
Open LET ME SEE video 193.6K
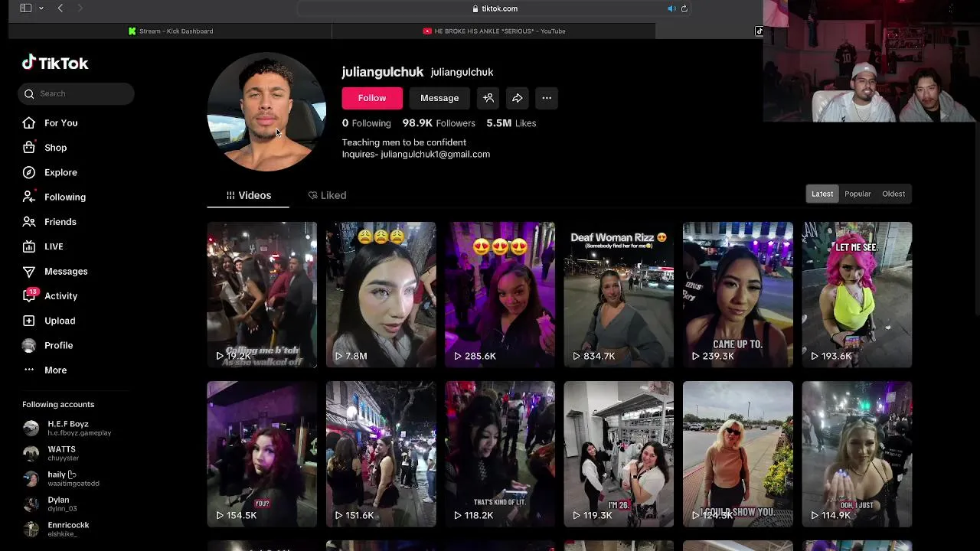click(857, 295)
